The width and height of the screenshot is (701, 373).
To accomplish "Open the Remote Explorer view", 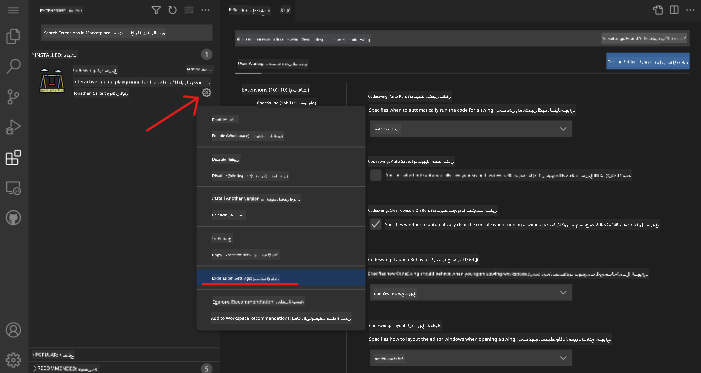I will 13,188.
